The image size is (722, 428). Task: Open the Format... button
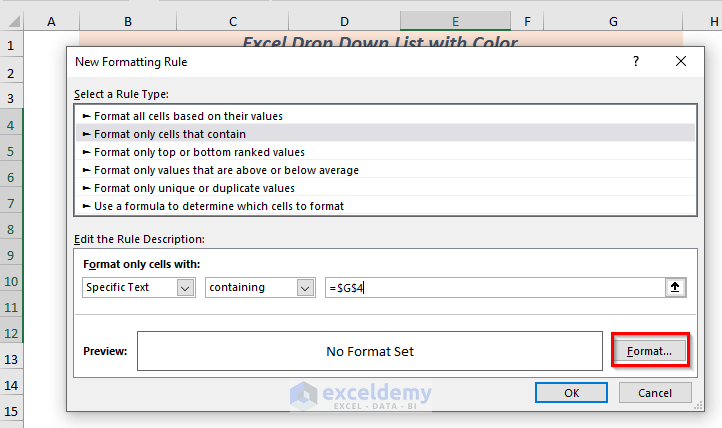click(650, 351)
